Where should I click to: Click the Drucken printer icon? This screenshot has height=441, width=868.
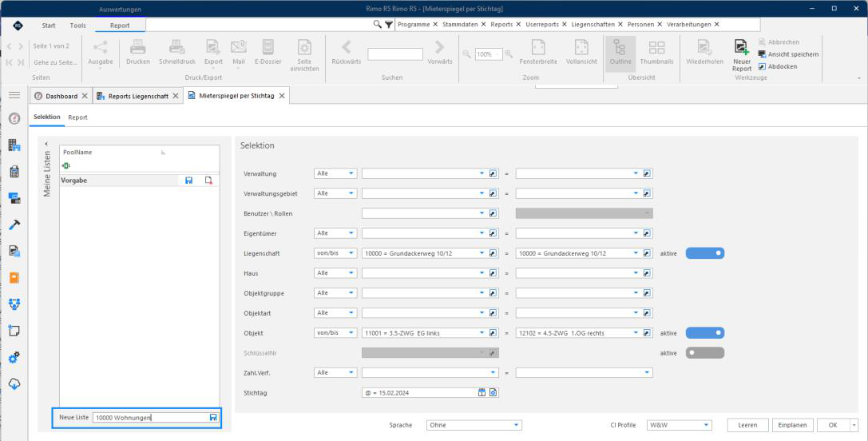(138, 47)
